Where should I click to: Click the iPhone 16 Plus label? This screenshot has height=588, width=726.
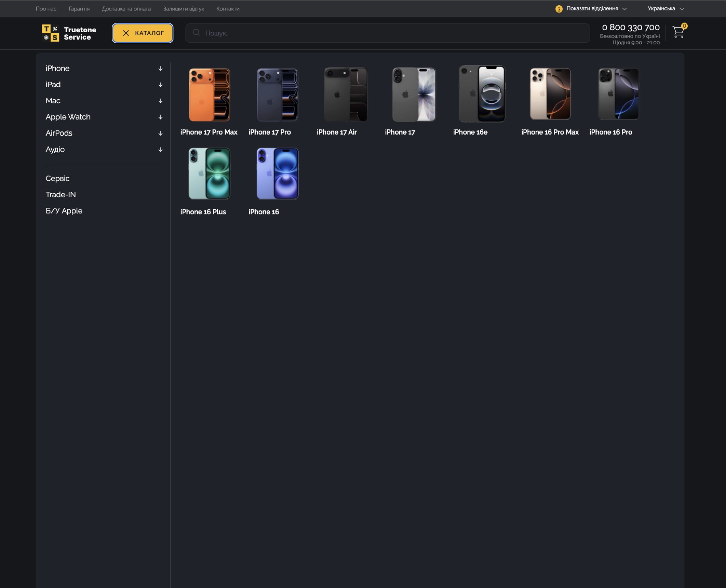click(203, 212)
